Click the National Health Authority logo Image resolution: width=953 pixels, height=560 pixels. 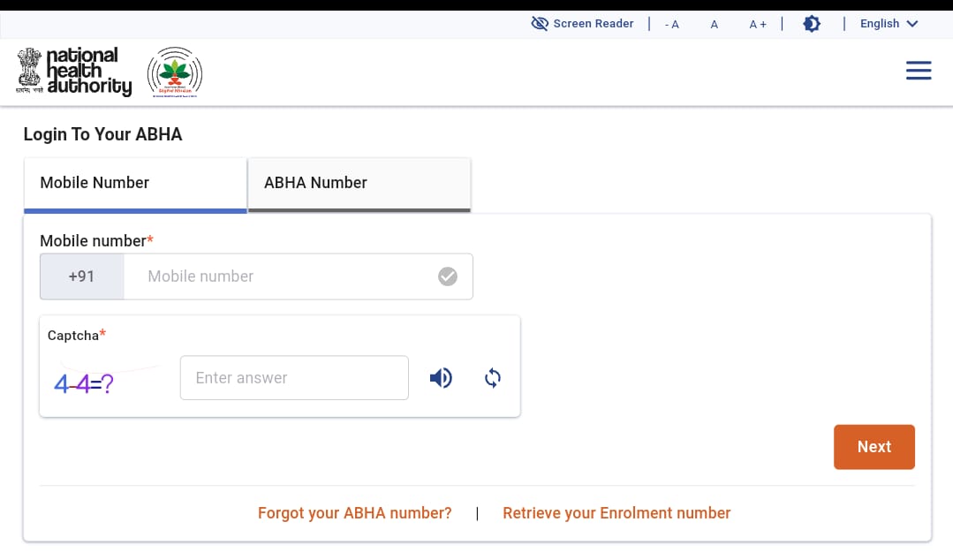[74, 72]
